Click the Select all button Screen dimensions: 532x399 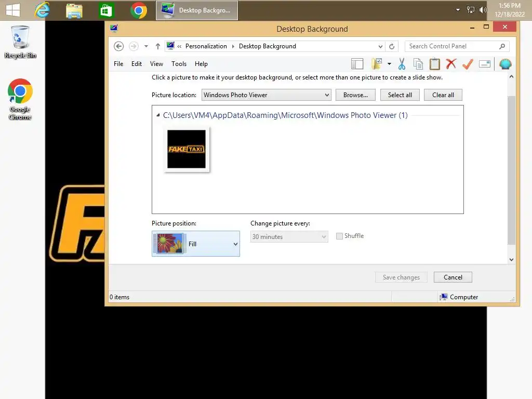[x=400, y=95]
